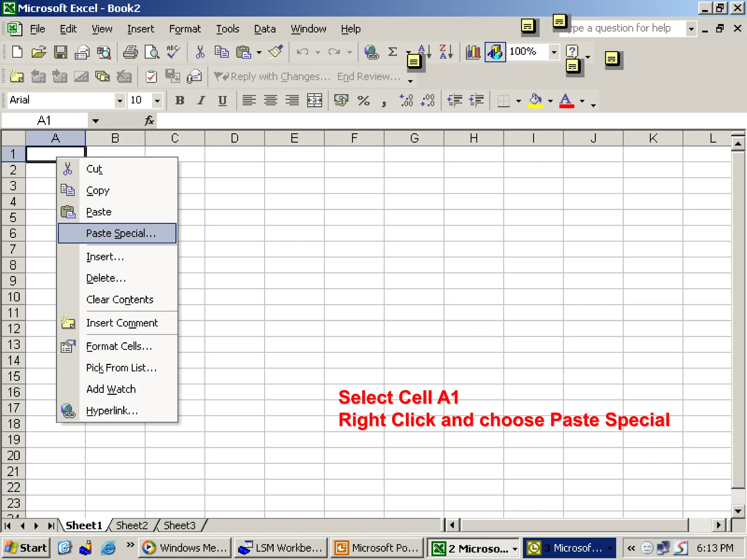The width and height of the screenshot is (747, 560).
Task: Expand the Arial font name dropdown
Action: click(120, 101)
